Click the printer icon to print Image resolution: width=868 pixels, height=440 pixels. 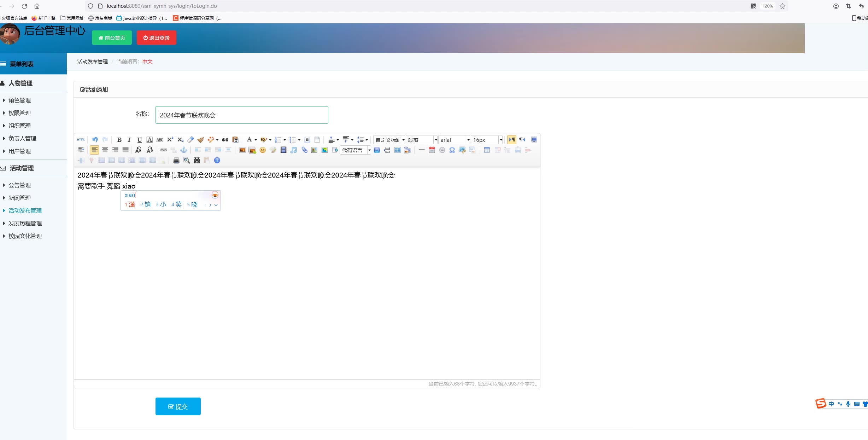coord(176,160)
